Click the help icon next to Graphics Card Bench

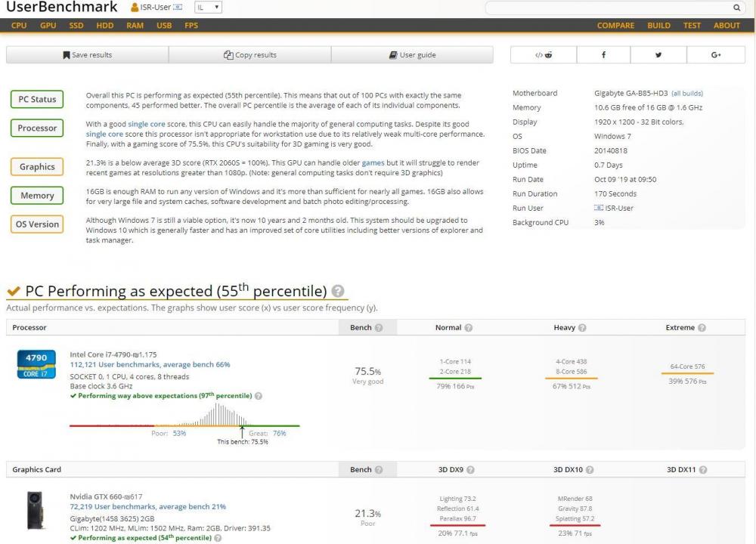[x=379, y=470]
